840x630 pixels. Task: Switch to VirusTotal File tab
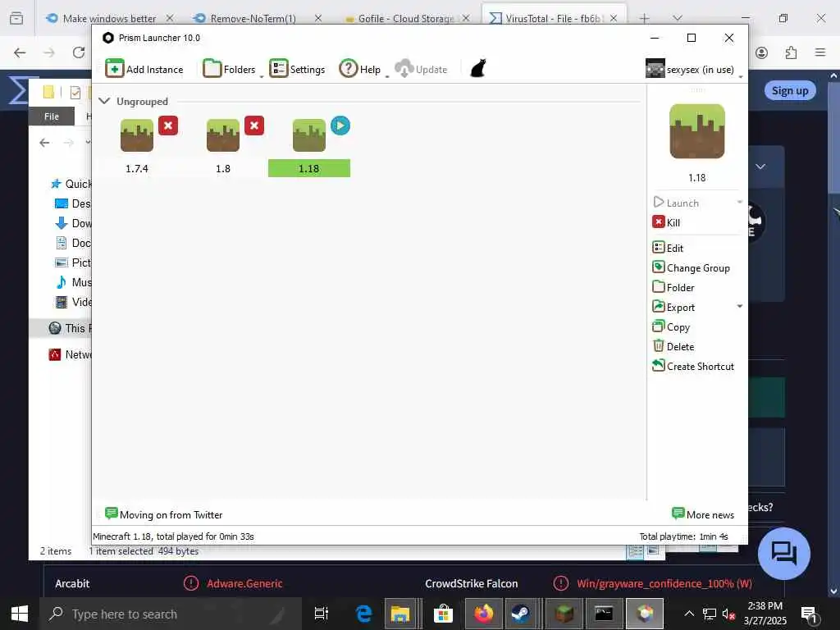coord(554,18)
